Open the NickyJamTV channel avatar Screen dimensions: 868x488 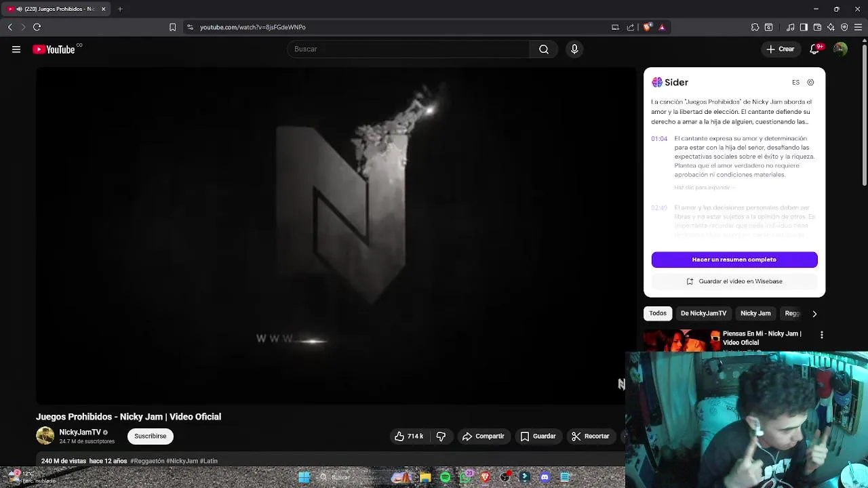[x=45, y=436]
